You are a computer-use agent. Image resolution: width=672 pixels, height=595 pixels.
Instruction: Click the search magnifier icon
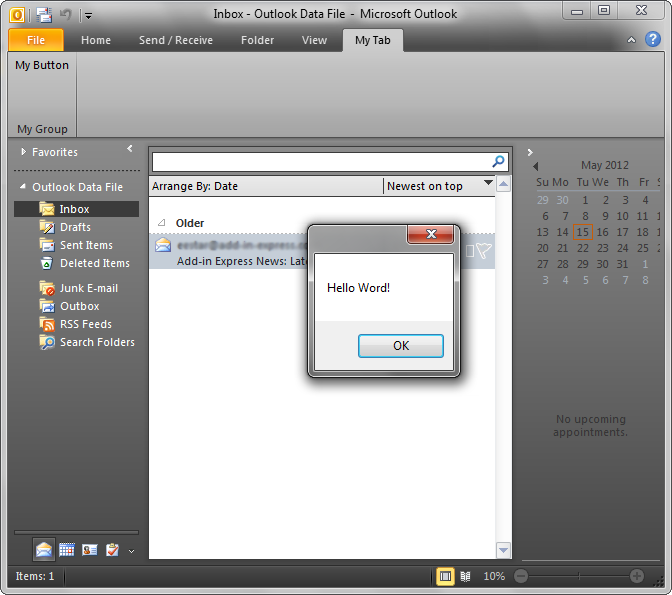point(498,162)
